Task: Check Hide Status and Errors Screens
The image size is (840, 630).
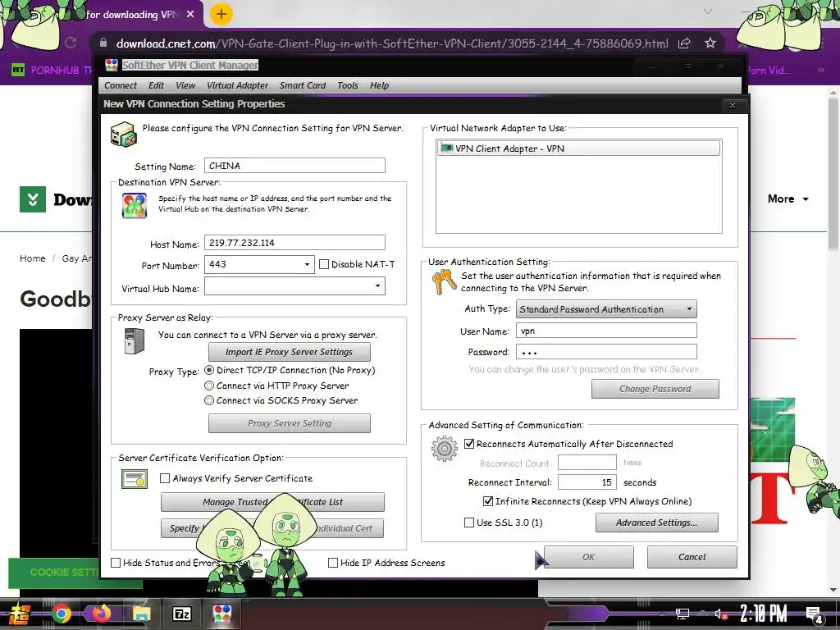Action: [116, 563]
